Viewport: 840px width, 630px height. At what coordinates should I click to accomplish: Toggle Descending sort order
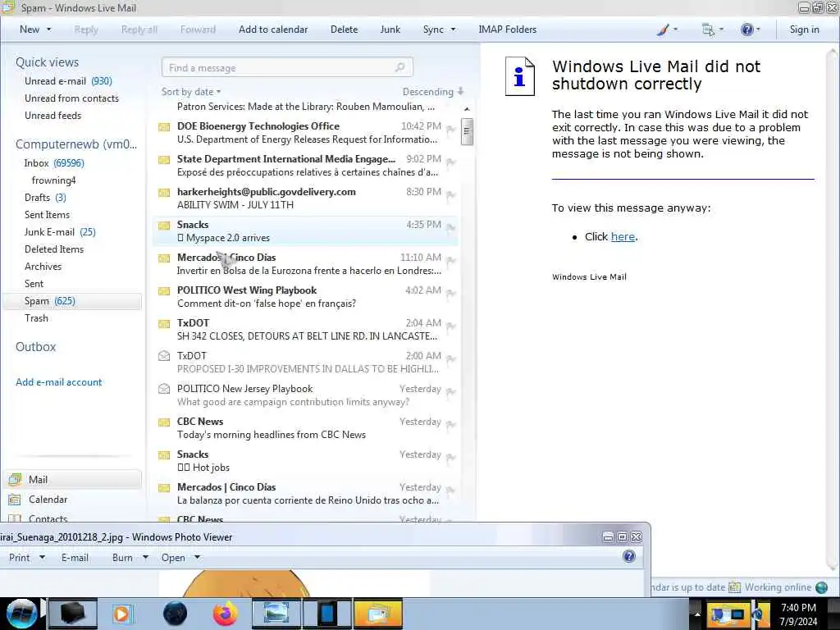(x=433, y=92)
